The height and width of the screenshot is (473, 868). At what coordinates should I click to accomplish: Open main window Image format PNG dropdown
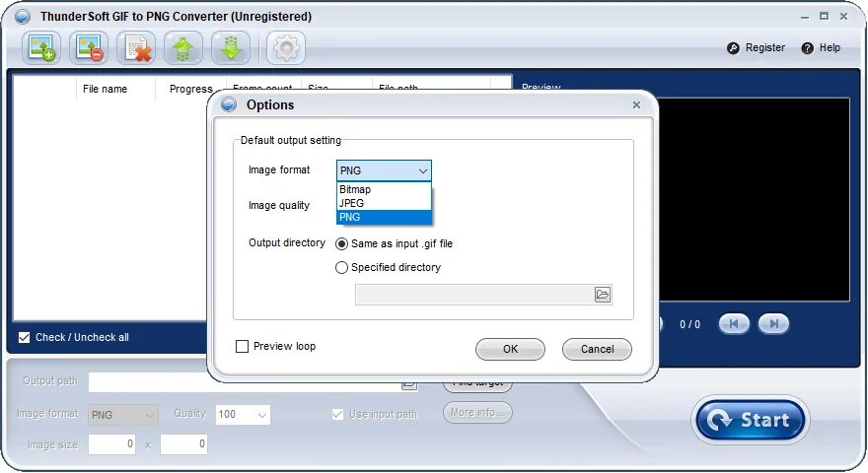pos(123,414)
